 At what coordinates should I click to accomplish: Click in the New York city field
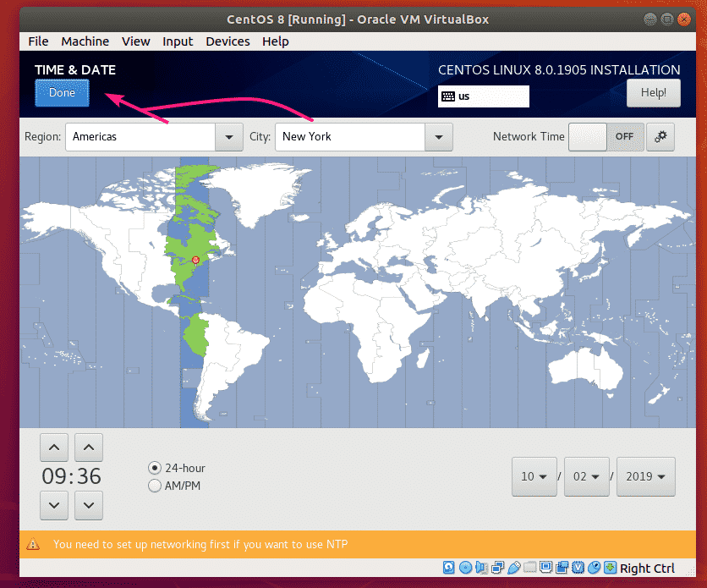tap(350, 137)
